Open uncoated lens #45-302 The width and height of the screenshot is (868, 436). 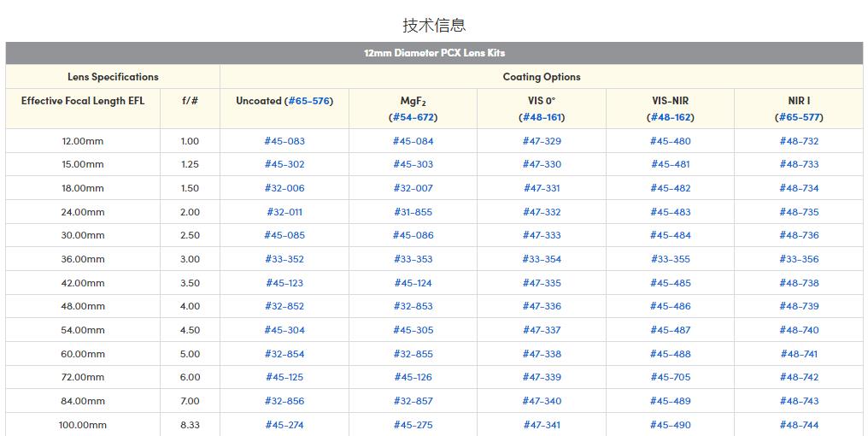click(284, 164)
